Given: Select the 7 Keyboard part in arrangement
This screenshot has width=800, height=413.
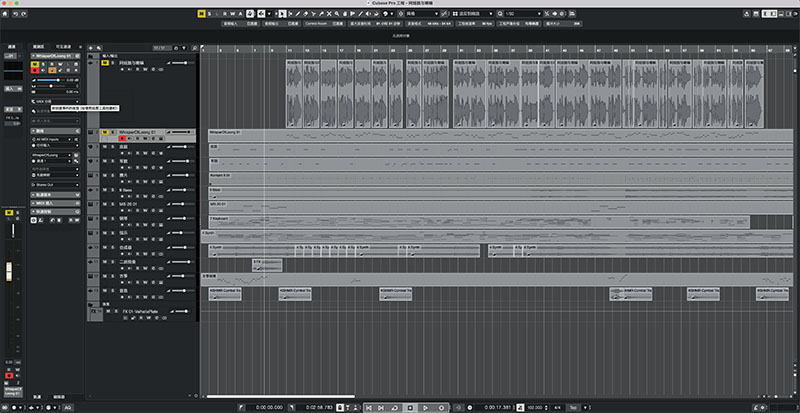Looking at the screenshot, I should coord(479,222).
